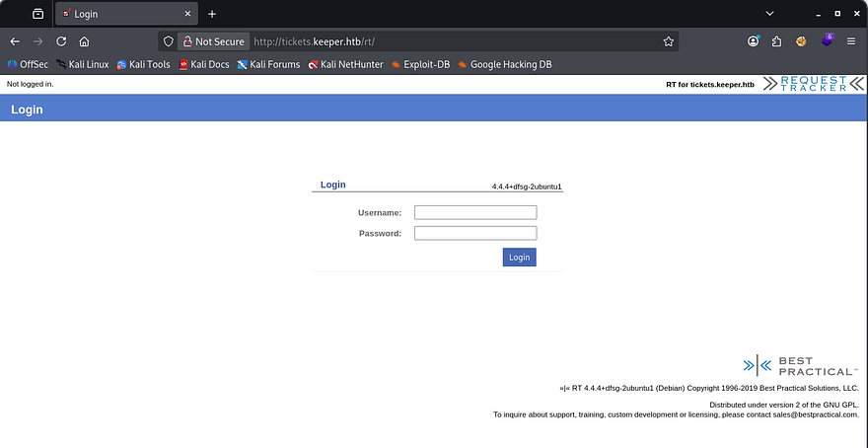Viewport: 868px width, 448px height.
Task: Open the tracking protection shield icon
Action: [169, 41]
